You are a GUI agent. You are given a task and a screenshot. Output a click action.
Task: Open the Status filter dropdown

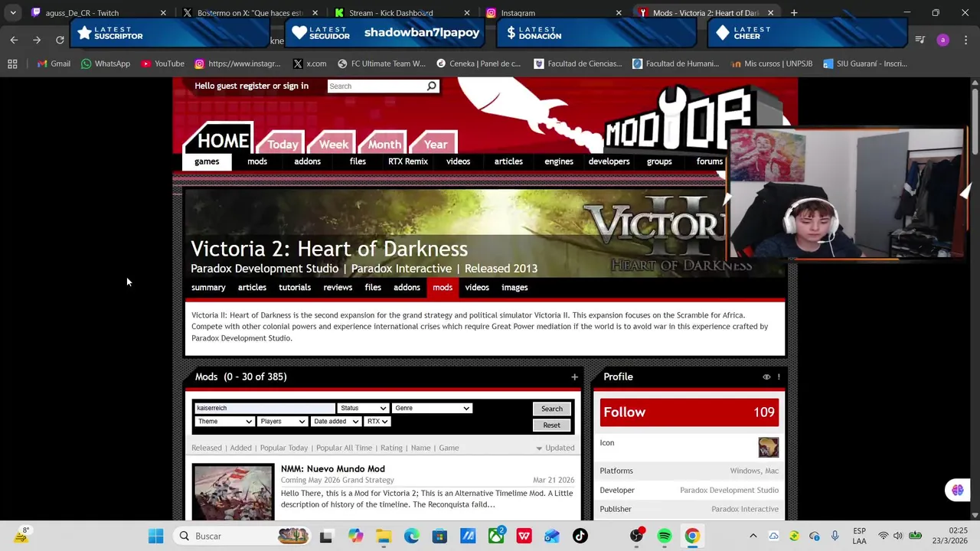pos(363,408)
